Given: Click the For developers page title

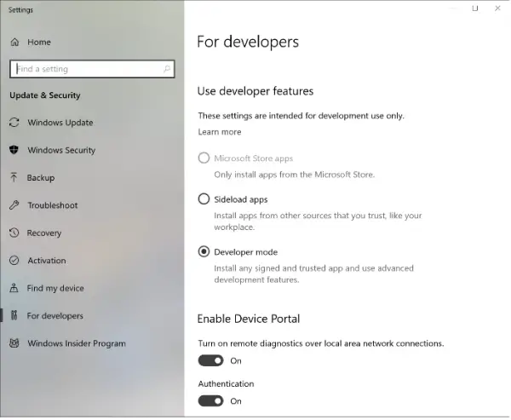Looking at the screenshot, I should coord(248,42).
